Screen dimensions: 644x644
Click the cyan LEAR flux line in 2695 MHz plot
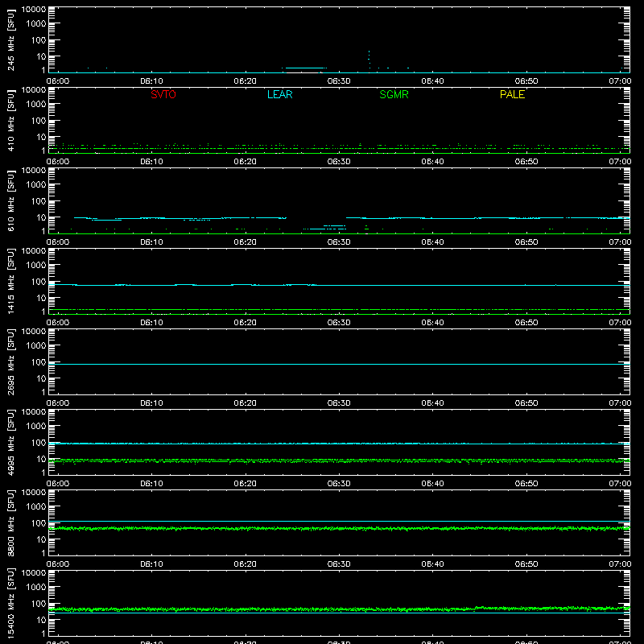pyautogui.click(x=339, y=365)
